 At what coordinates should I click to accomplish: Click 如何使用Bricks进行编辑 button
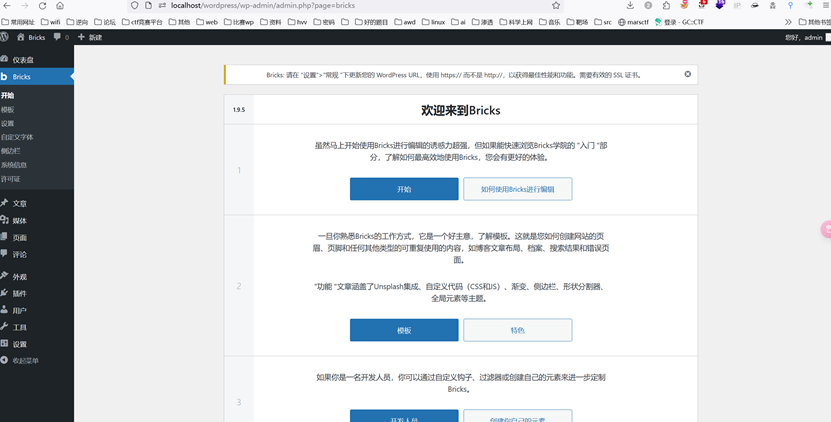518,189
